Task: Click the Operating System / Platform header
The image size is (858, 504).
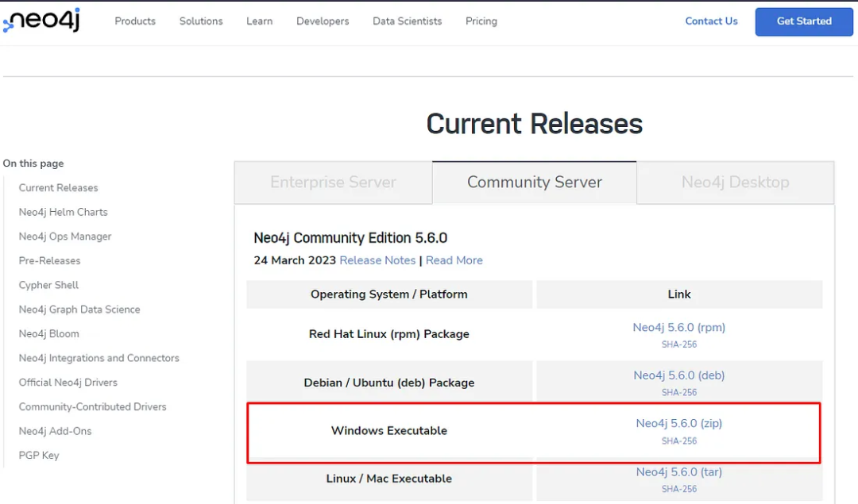Action: coord(389,294)
